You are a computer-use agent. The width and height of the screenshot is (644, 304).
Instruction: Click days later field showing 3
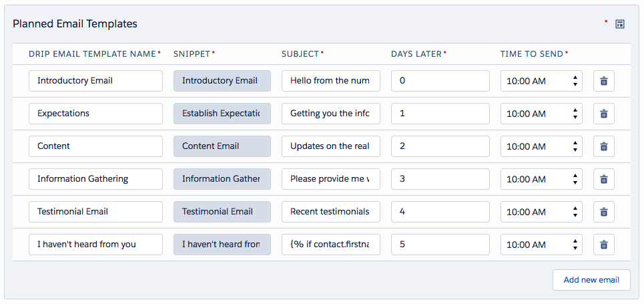(x=440, y=179)
